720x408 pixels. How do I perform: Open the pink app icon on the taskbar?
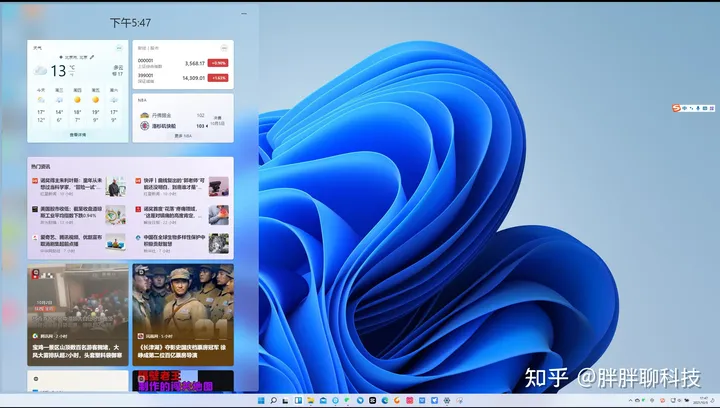point(410,401)
